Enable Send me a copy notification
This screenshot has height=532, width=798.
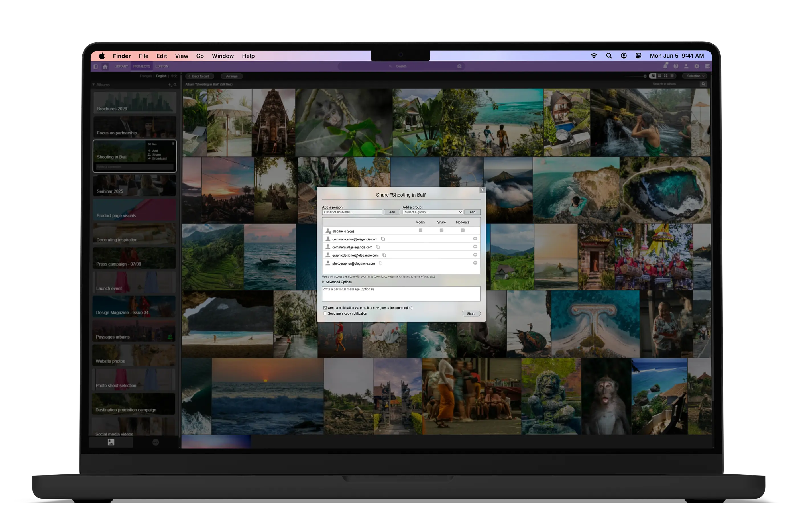point(325,313)
